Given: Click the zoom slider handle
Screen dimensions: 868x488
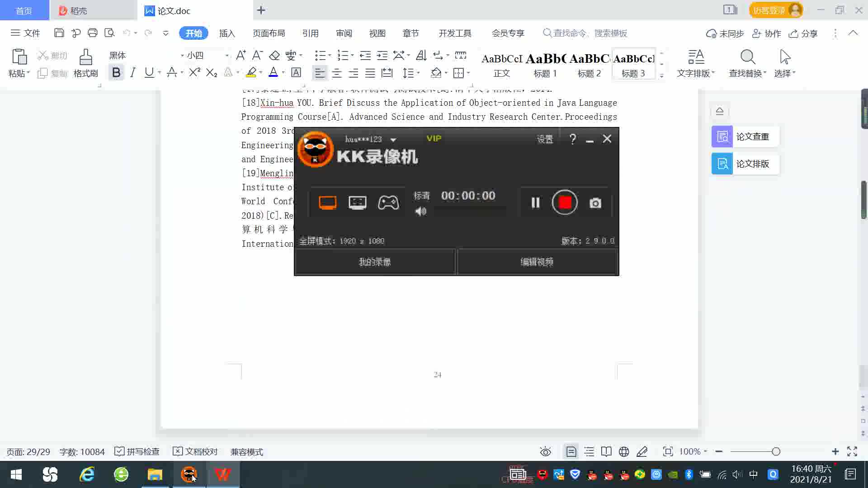Looking at the screenshot, I should coord(776,451).
